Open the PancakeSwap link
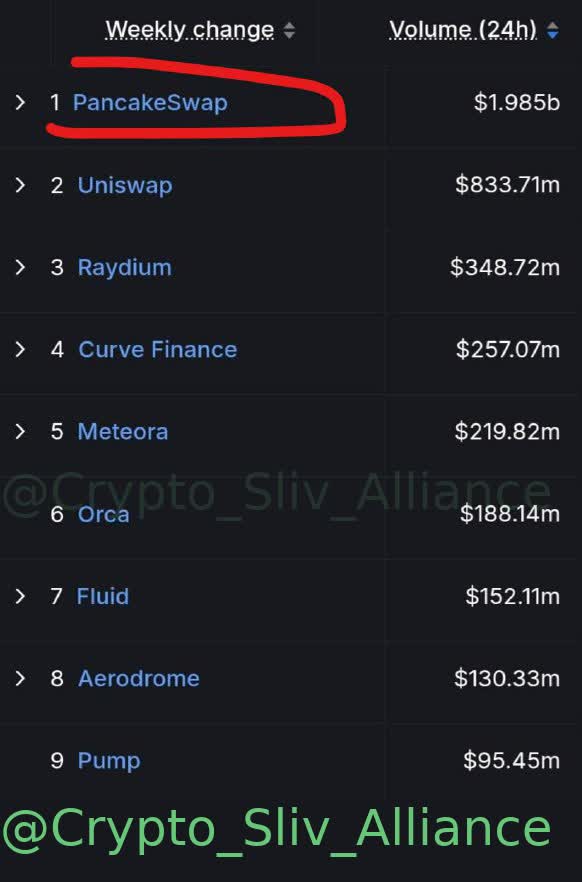This screenshot has width=582, height=882. [150, 103]
